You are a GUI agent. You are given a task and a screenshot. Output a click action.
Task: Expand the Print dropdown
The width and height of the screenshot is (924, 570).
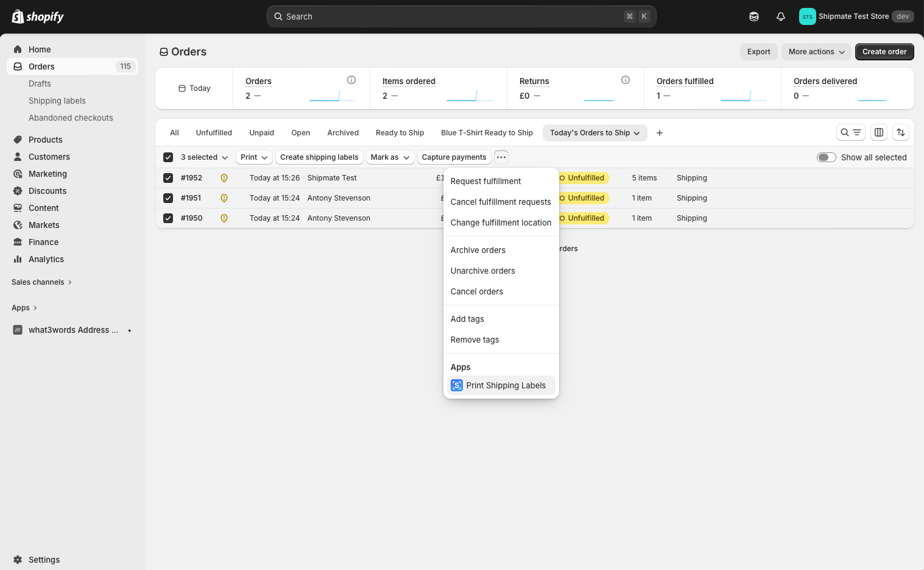click(253, 157)
